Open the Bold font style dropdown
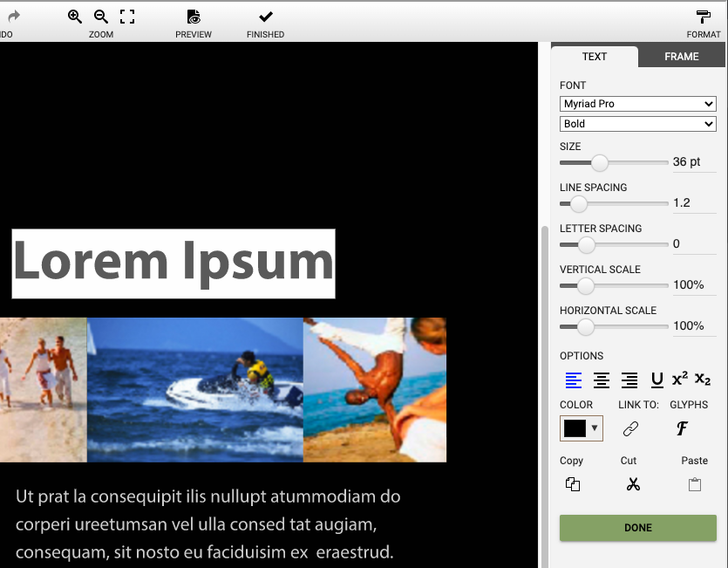The height and width of the screenshot is (568, 728). 638,124
